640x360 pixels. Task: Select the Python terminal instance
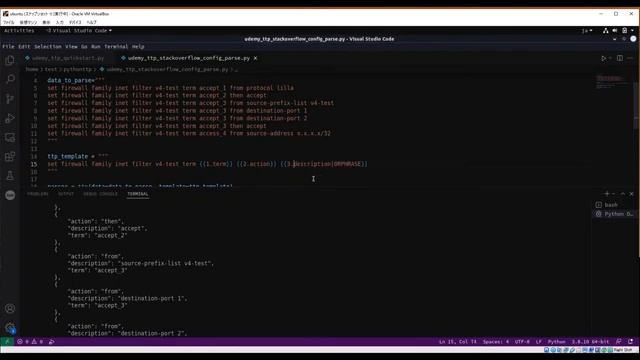tap(614, 214)
